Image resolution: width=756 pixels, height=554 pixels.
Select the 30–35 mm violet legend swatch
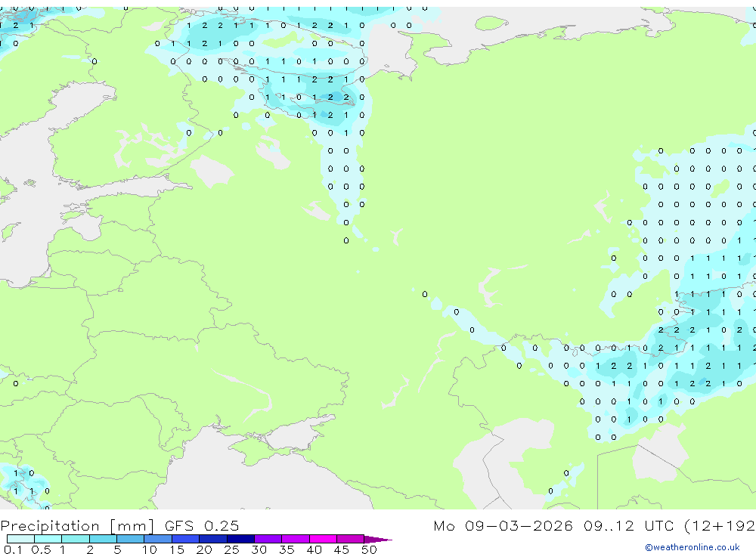click(x=268, y=539)
